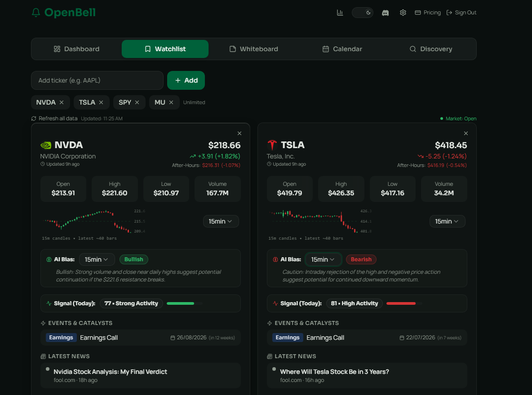The image size is (532, 395).
Task: Click TSLA Updated 9h ago clock icon
Action: click(269, 164)
